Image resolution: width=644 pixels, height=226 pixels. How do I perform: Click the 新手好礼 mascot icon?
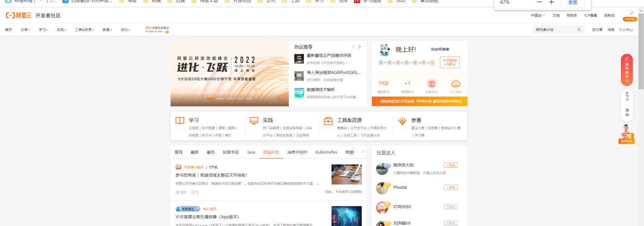[627, 134]
